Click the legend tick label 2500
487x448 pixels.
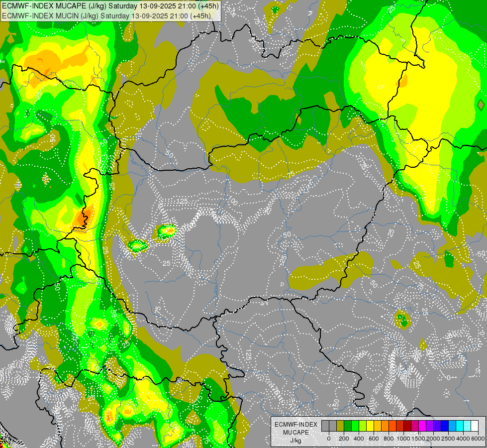[x=448, y=439]
